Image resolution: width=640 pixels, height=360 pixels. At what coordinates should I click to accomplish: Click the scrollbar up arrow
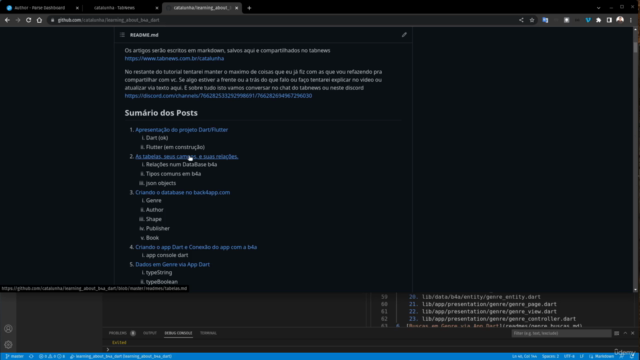pyautogui.click(x=635, y=29)
